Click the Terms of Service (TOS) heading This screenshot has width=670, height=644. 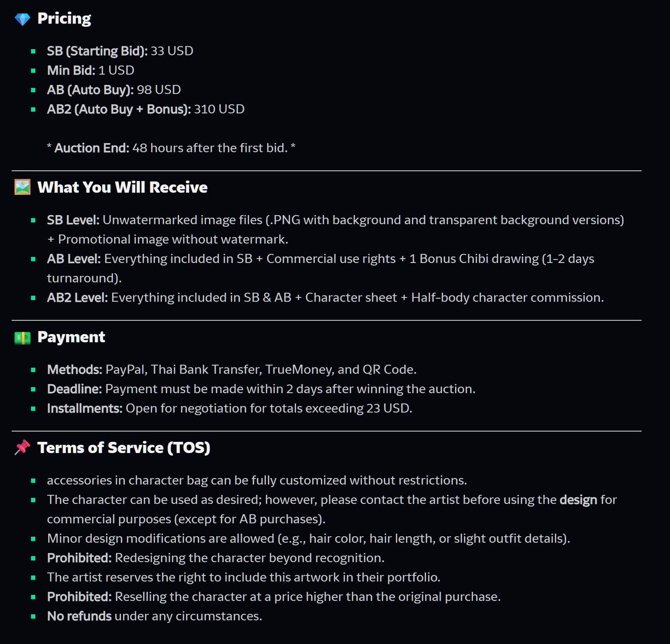pos(124,447)
